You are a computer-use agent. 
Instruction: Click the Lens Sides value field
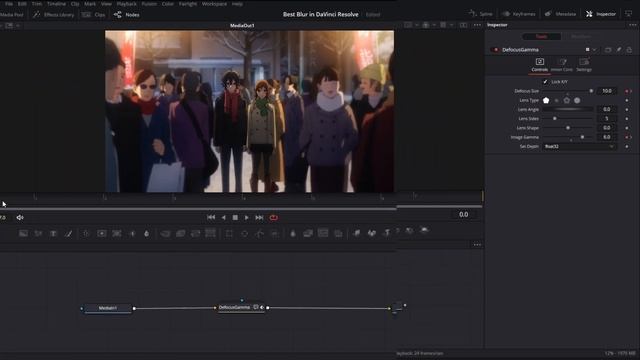click(x=607, y=118)
